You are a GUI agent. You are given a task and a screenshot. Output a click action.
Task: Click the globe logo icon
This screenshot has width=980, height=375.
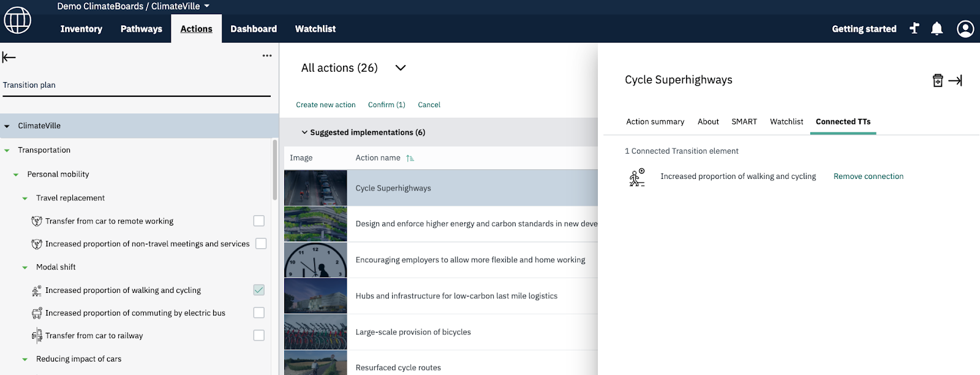point(17,20)
